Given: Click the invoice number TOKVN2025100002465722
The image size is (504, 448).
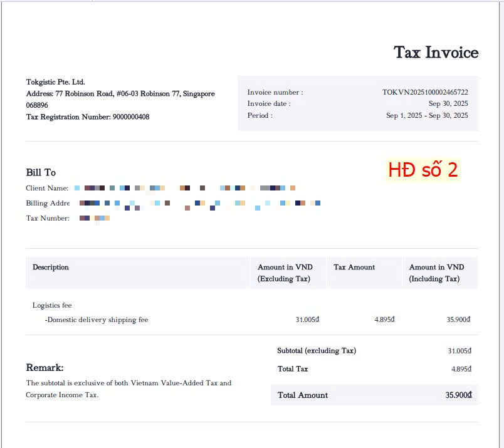Looking at the screenshot, I should [x=425, y=92].
